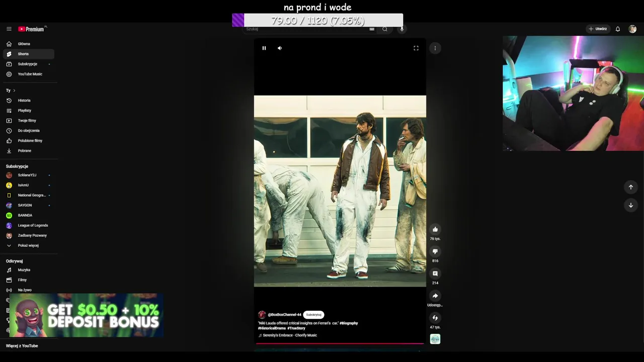
Task: Open Główna in the sidebar
Action: tap(29, 44)
